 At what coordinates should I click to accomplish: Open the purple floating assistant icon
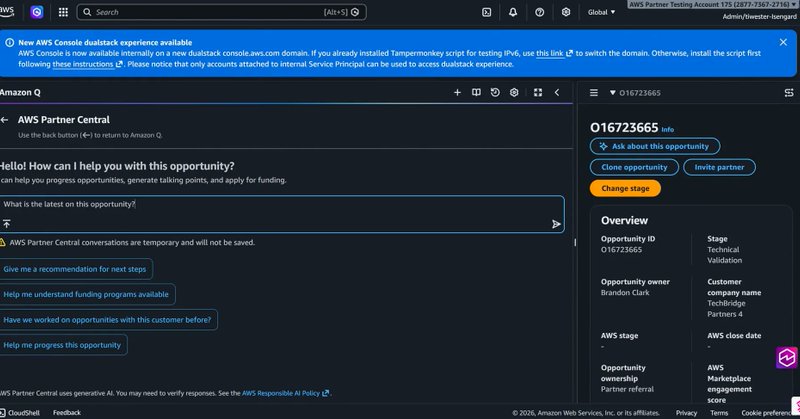tap(787, 357)
